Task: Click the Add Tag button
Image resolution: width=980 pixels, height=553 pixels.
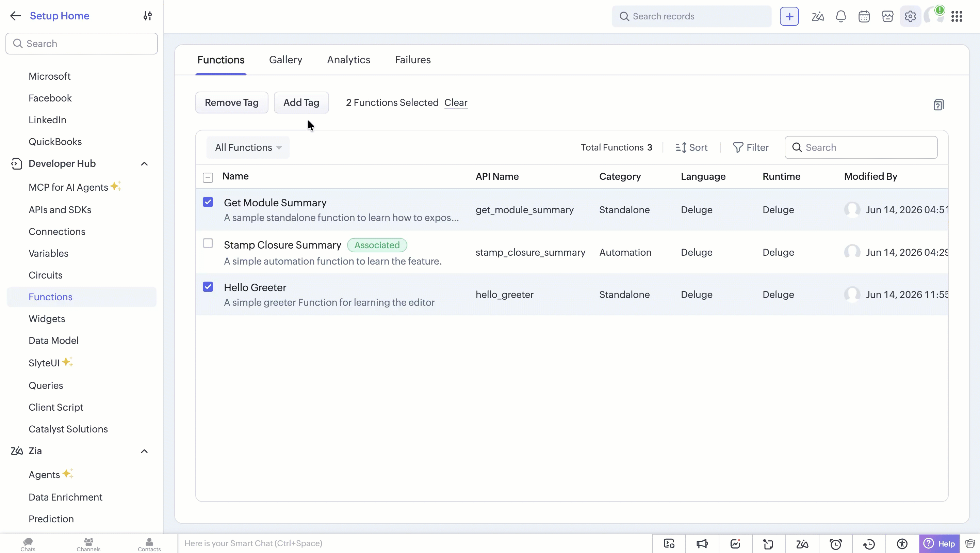Action: 301,102
